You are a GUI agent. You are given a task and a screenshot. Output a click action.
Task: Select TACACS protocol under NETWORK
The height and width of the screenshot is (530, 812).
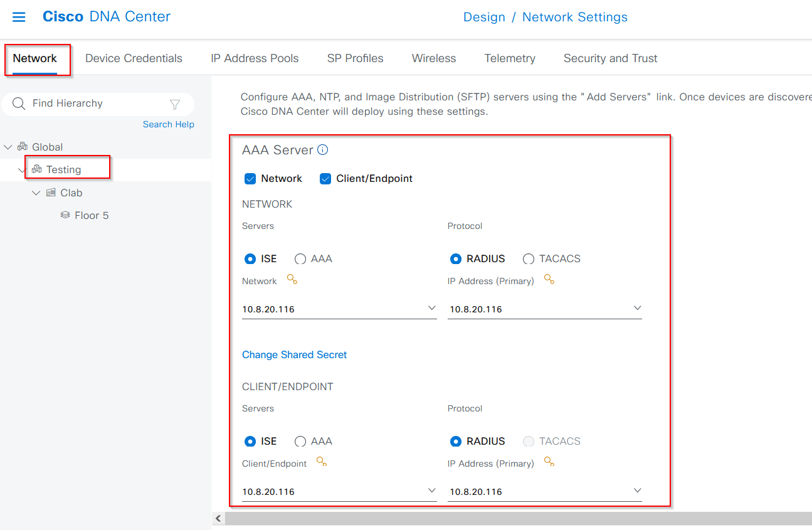[x=529, y=258]
